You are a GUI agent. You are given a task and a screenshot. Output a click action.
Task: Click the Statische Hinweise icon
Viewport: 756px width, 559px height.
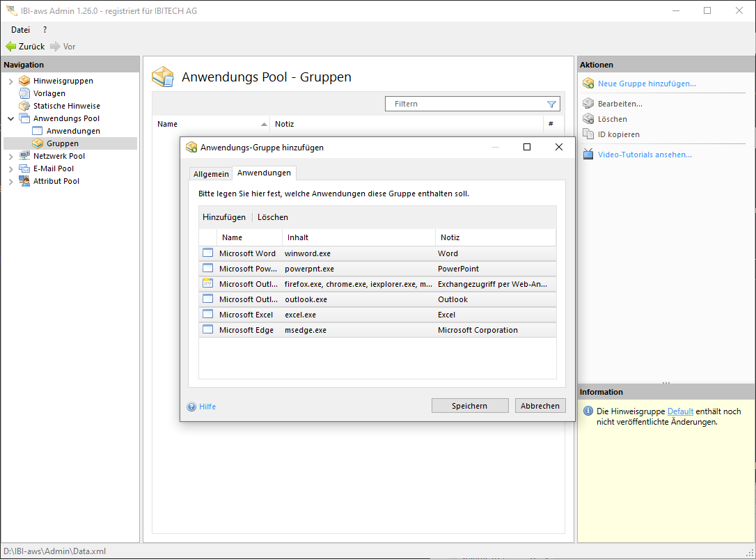coord(25,106)
